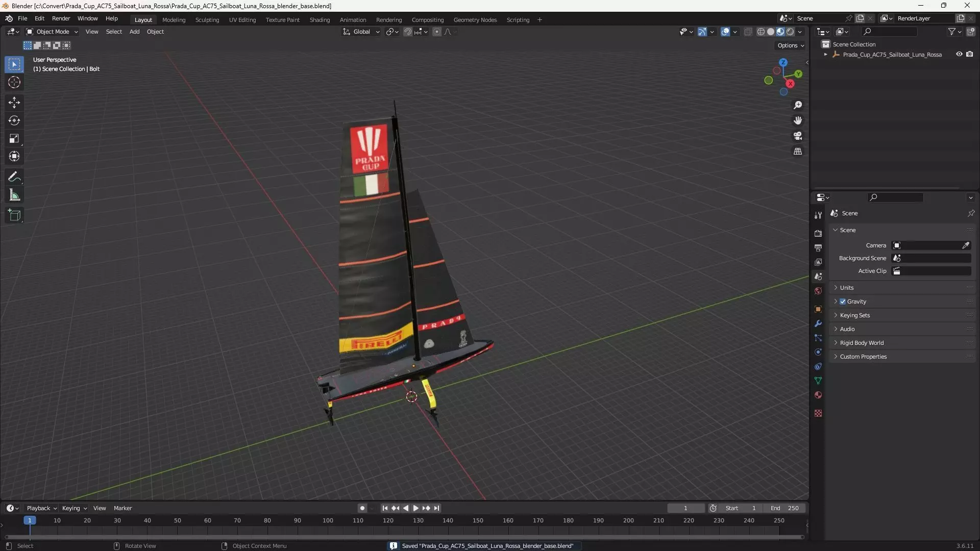Open the Texture properties checker tab
Image resolution: width=980 pixels, height=551 pixels.
tap(818, 413)
